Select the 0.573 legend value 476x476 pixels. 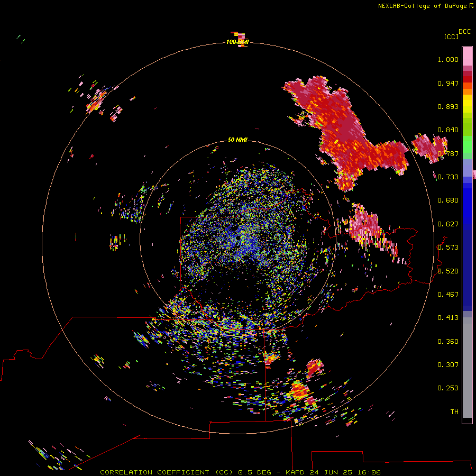(x=448, y=248)
